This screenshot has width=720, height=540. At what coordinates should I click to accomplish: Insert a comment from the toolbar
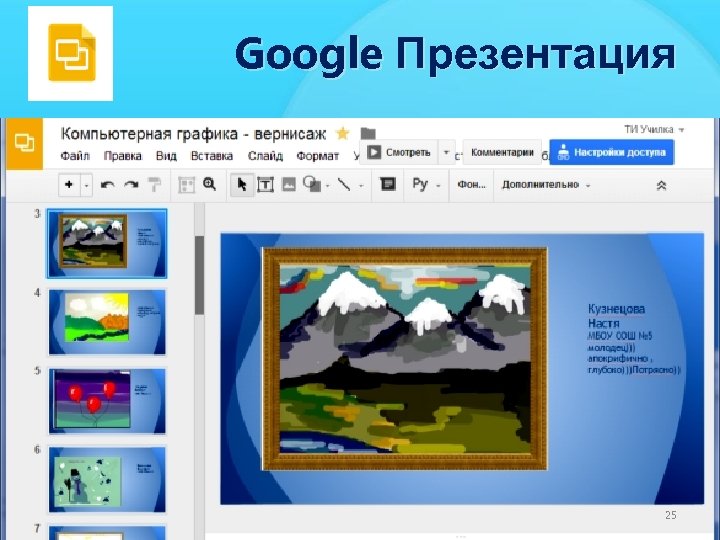(x=388, y=185)
